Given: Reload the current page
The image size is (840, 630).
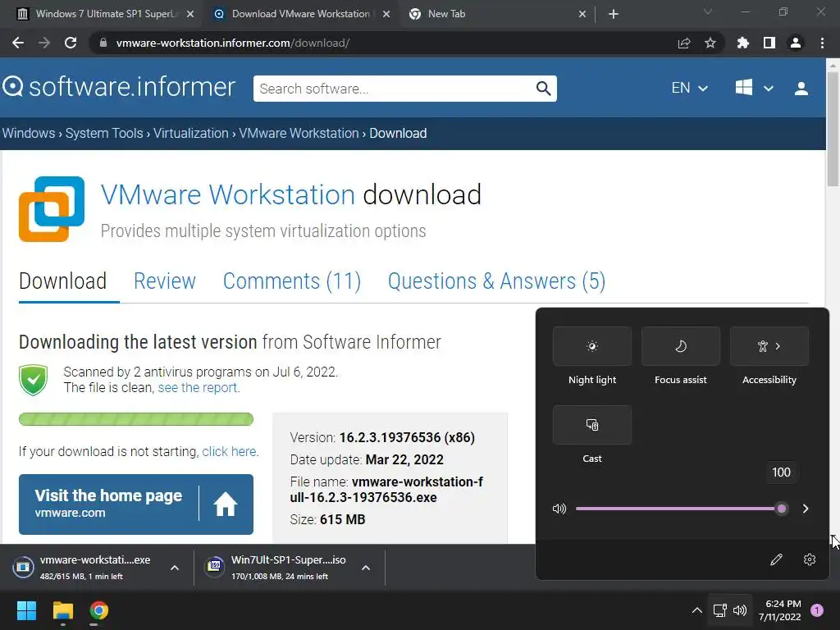Looking at the screenshot, I should (71, 43).
